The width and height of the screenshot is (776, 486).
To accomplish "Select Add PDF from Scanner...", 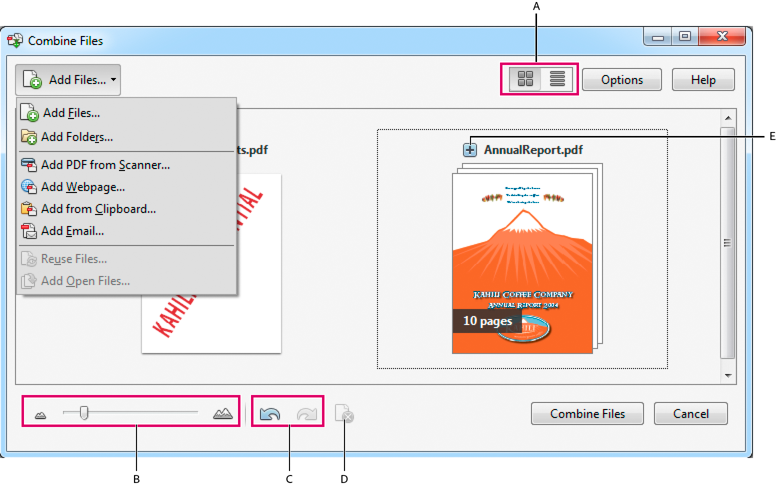I will [x=127, y=165].
